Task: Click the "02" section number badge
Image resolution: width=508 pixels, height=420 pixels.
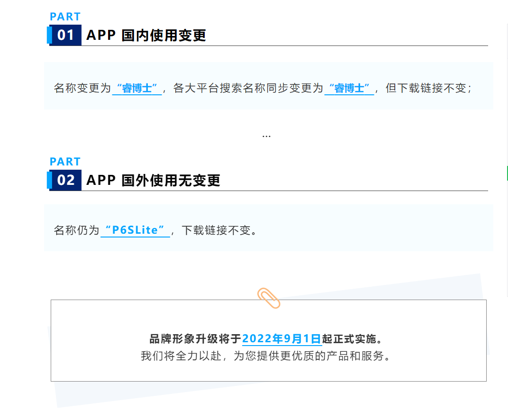Action: (65, 180)
